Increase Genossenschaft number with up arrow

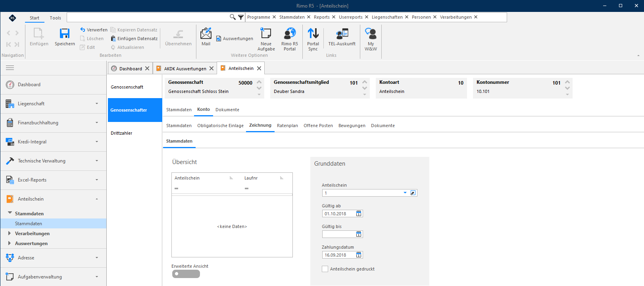(259, 82)
